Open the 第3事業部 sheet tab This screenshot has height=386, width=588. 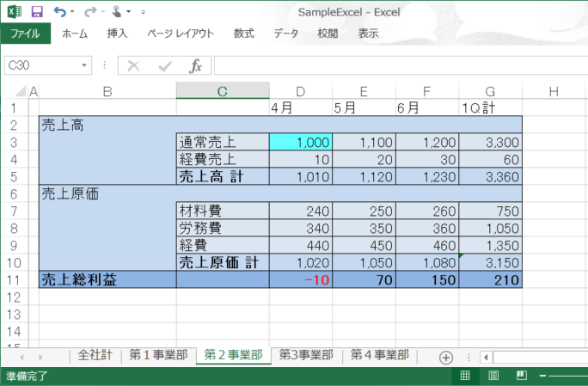(x=305, y=356)
